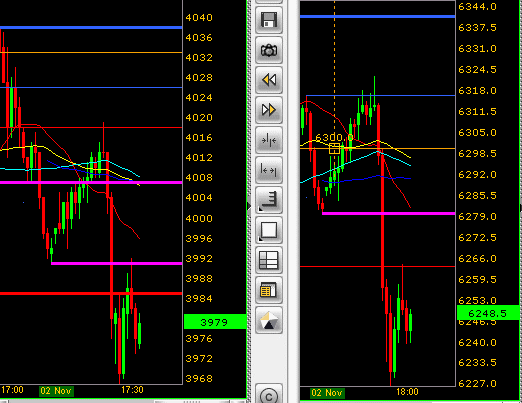Compress the time axis with inward arrows icon
Viewport: 522px width, 403px height.
pyautogui.click(x=269, y=140)
